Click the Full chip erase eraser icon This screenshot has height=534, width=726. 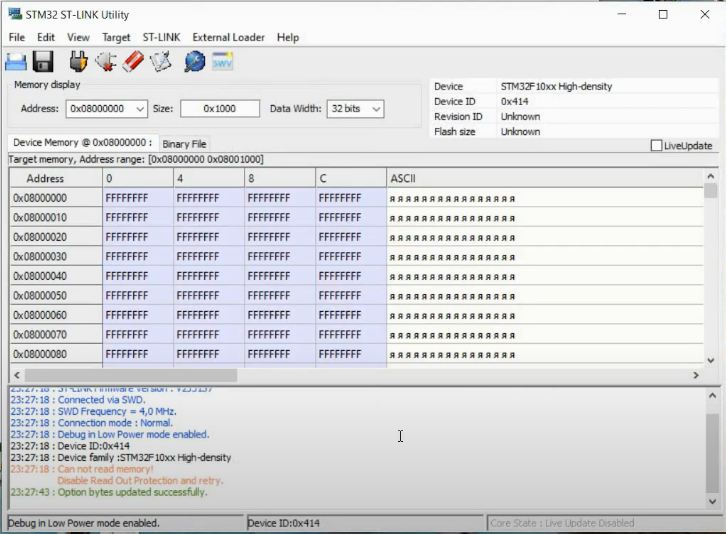tap(133, 62)
